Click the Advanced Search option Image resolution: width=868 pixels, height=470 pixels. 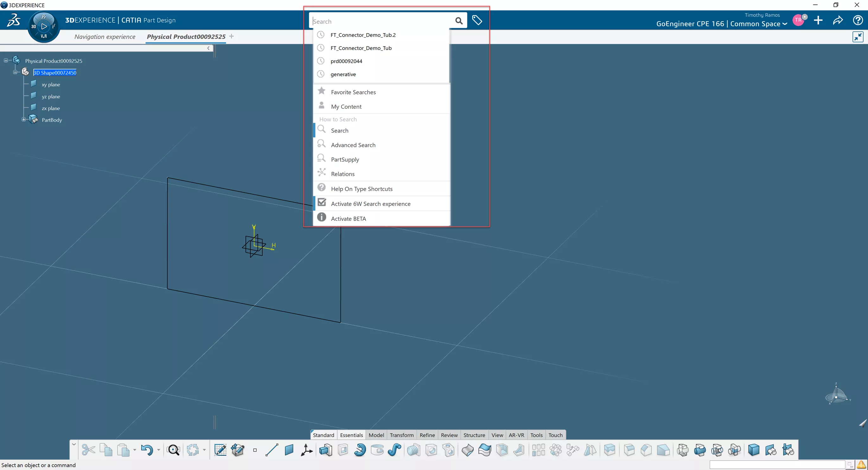[x=353, y=145]
